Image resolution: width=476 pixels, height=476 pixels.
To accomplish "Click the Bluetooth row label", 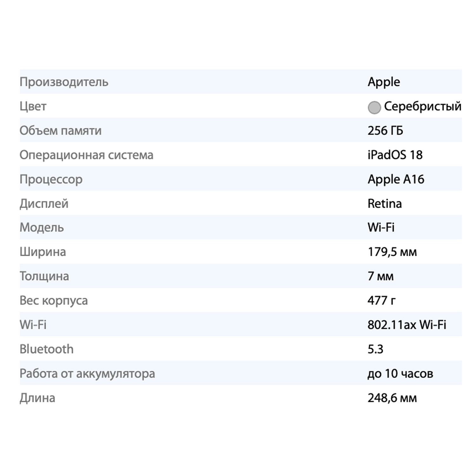I will (46, 349).
